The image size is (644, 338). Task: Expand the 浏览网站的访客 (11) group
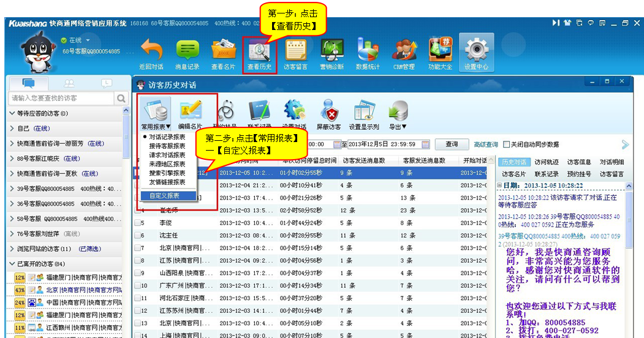click(x=13, y=249)
